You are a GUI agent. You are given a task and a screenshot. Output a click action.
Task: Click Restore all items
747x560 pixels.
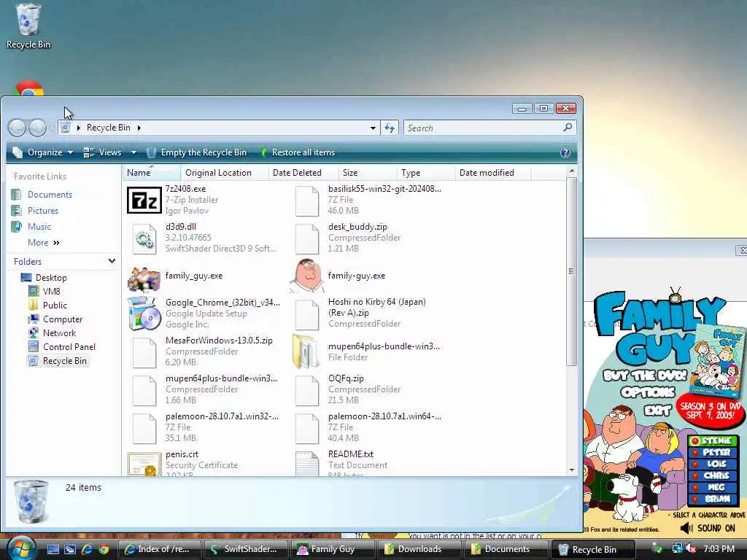pos(298,152)
